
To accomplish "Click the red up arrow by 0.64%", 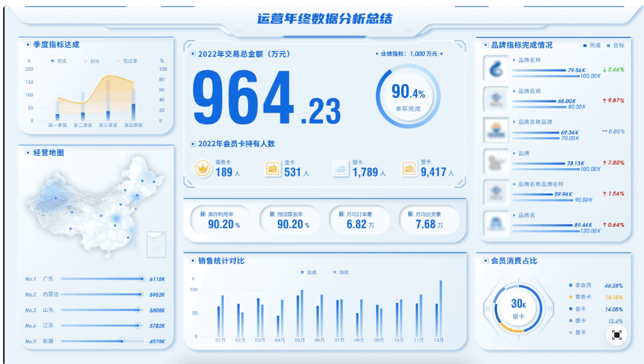I will 605,225.
